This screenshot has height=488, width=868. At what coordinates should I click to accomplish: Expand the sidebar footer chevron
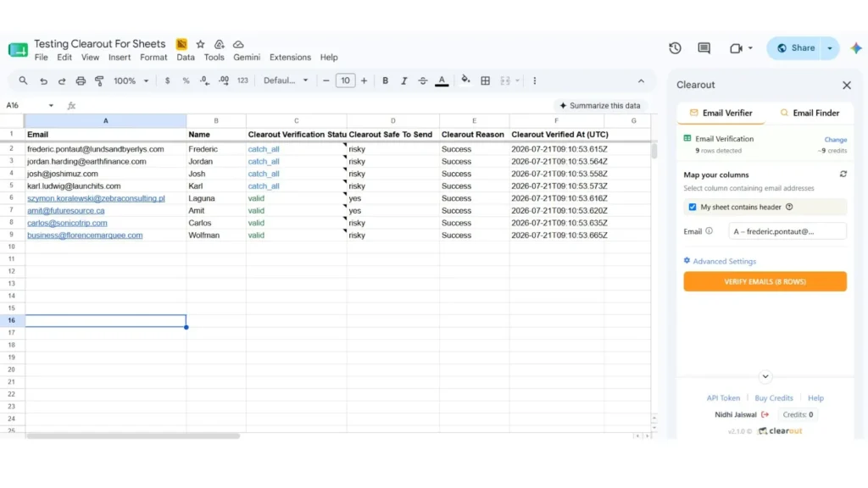pos(765,376)
